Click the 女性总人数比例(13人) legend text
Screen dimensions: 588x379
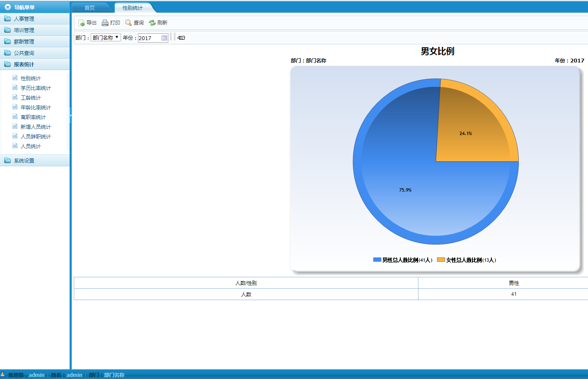point(471,260)
